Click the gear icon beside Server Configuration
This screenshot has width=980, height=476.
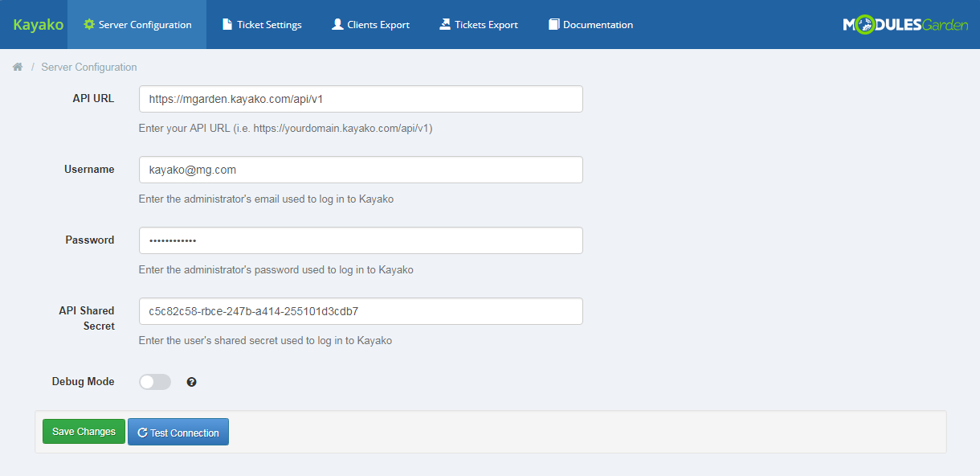(x=89, y=24)
